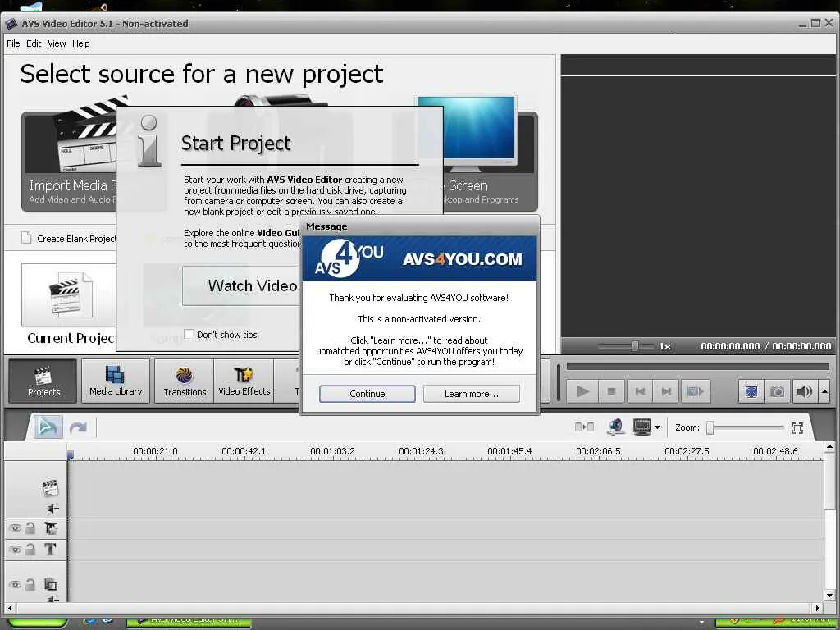The image size is (840, 630).
Task: Click the Stop playback button
Action: point(611,391)
